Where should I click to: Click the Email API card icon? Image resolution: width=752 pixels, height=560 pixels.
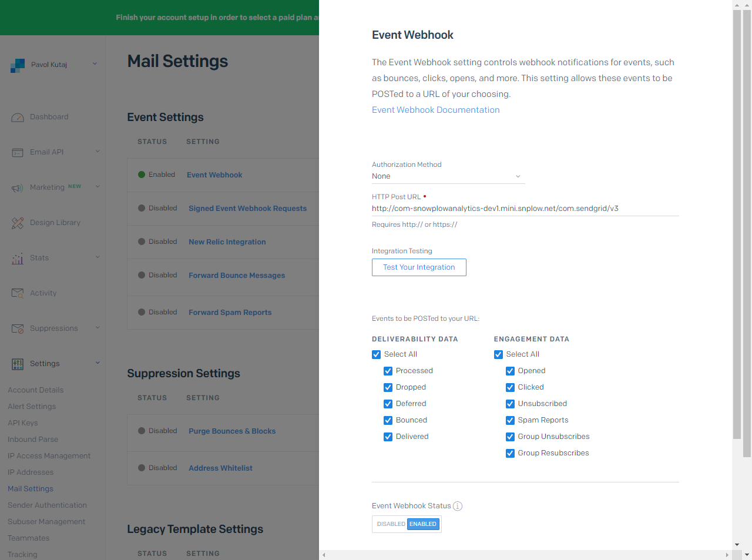(x=18, y=153)
